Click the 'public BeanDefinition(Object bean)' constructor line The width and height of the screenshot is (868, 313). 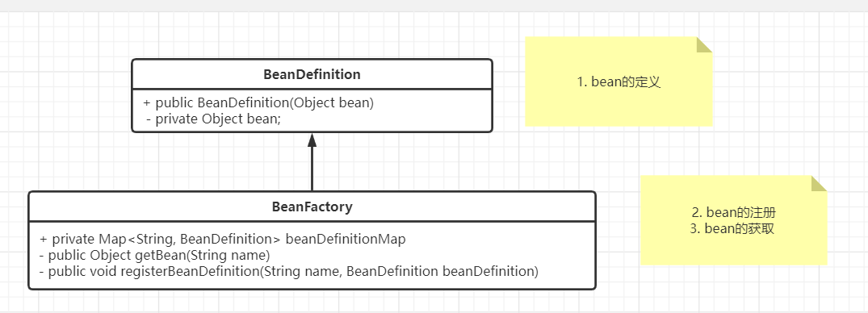[x=258, y=103]
